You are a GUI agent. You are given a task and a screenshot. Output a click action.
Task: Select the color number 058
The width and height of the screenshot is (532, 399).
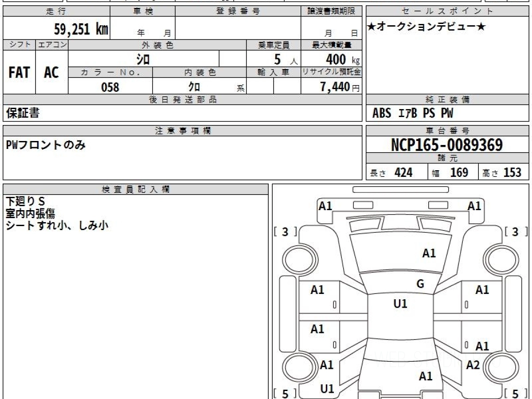[x=110, y=87]
